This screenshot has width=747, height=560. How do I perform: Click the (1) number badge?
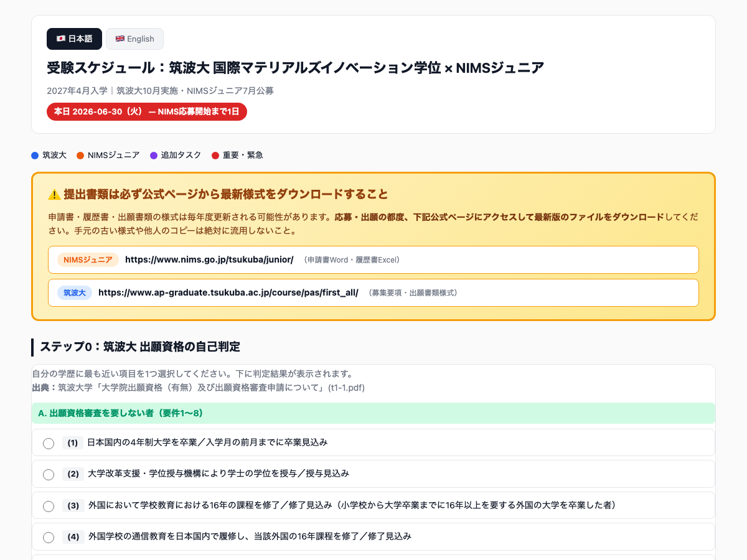(72, 442)
